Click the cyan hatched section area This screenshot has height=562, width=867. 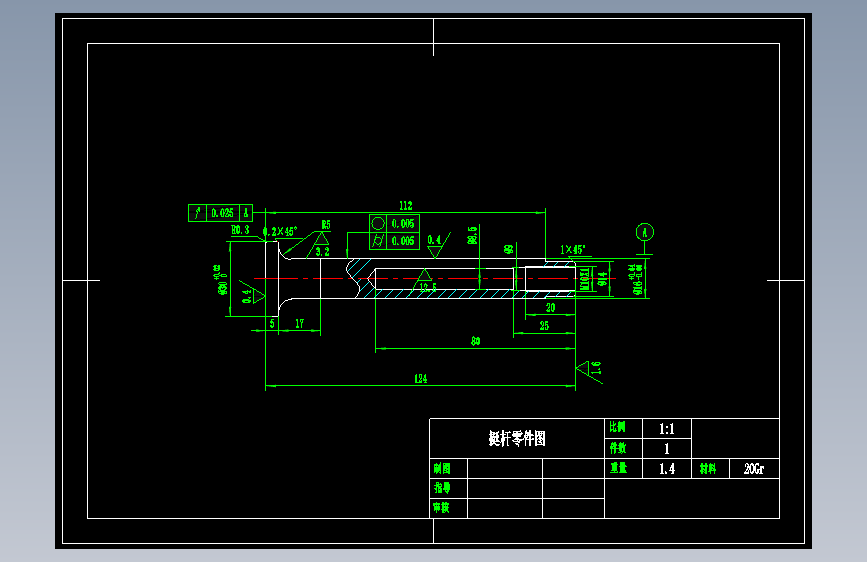(442, 294)
